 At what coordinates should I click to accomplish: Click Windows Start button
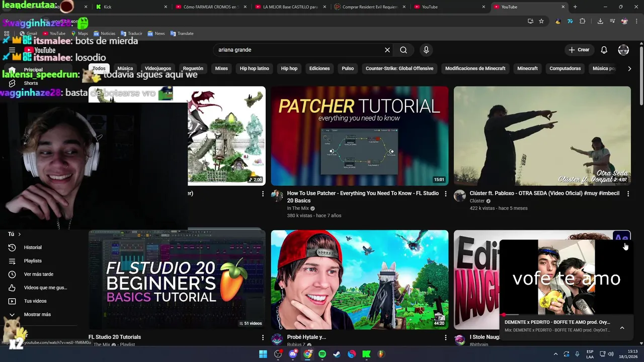point(263,354)
